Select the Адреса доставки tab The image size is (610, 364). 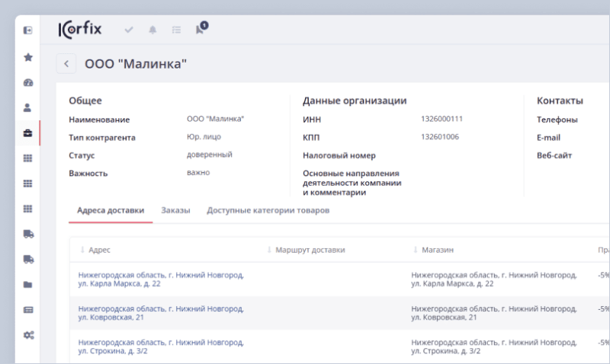click(111, 210)
